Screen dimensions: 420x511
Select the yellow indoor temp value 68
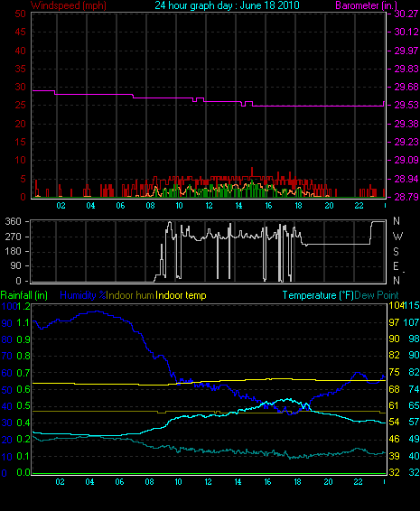[394, 389]
